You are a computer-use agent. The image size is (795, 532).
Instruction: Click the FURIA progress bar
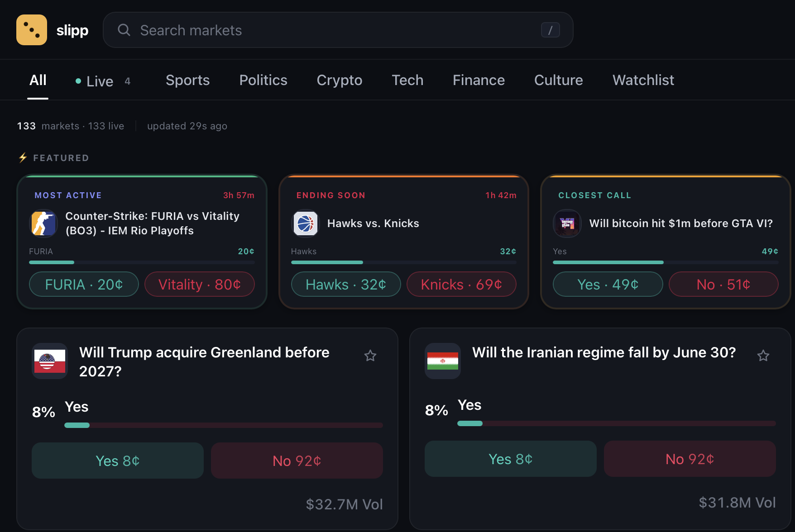142,262
